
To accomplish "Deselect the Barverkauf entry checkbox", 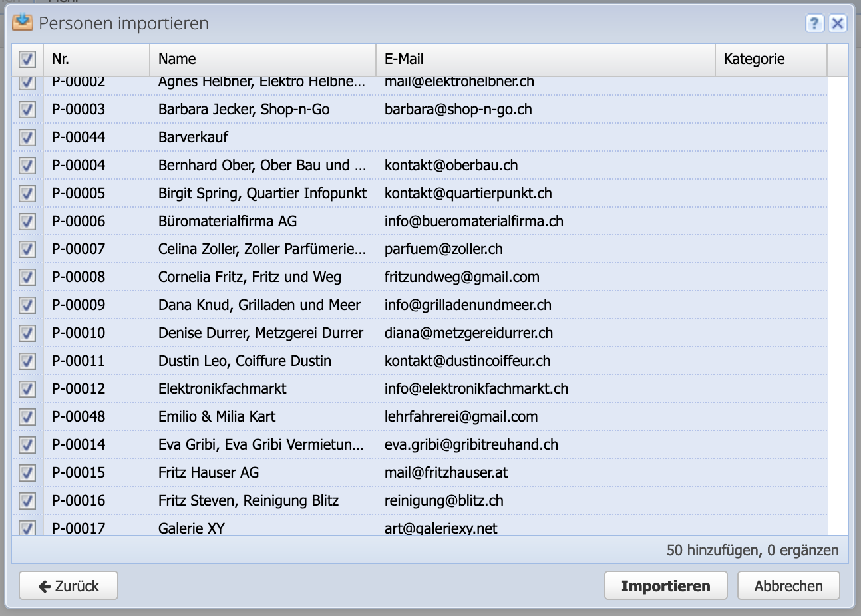I will (27, 137).
